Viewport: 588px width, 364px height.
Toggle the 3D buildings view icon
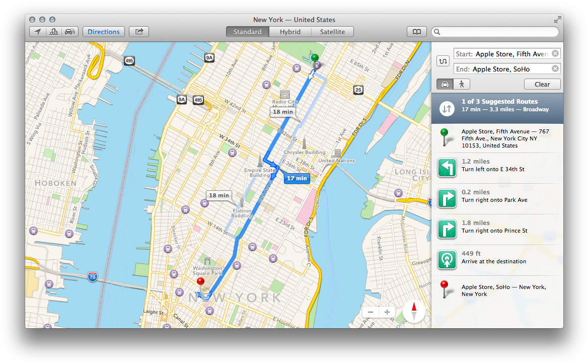(54, 31)
